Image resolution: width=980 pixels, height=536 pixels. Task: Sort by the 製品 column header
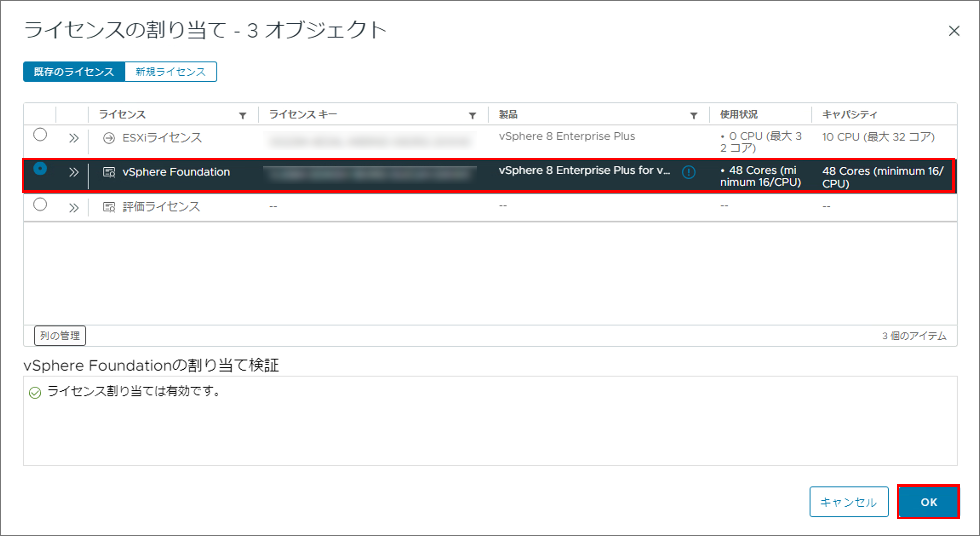[508, 114]
